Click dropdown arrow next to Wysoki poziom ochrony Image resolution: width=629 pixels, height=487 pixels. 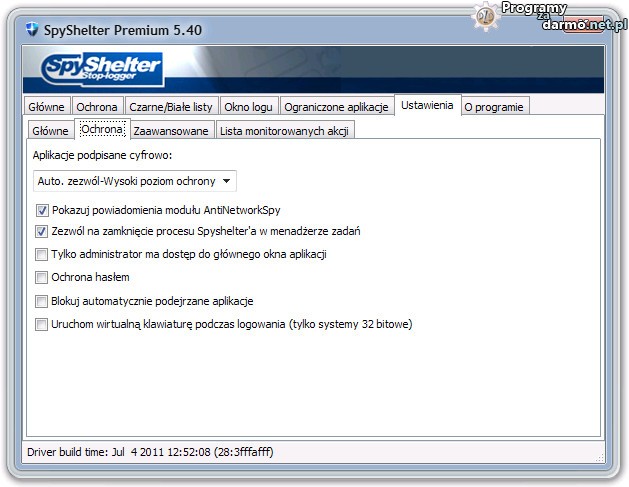click(x=227, y=181)
